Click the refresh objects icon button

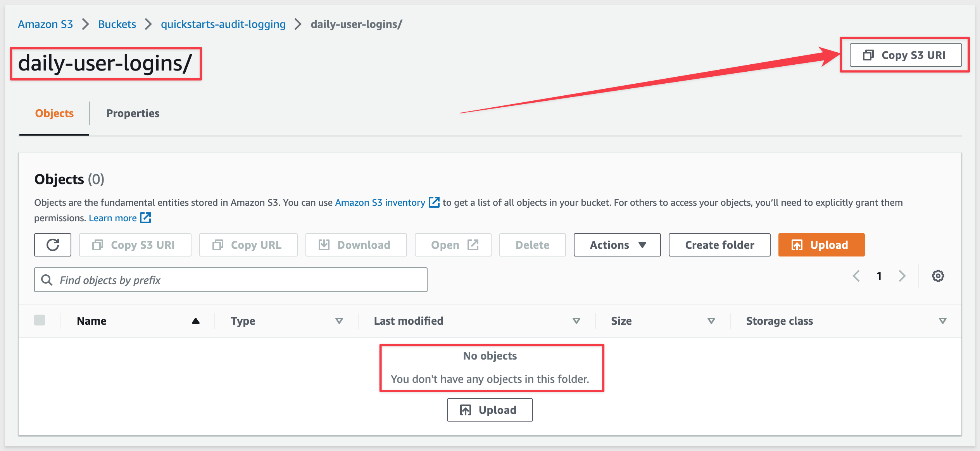pyautogui.click(x=53, y=245)
